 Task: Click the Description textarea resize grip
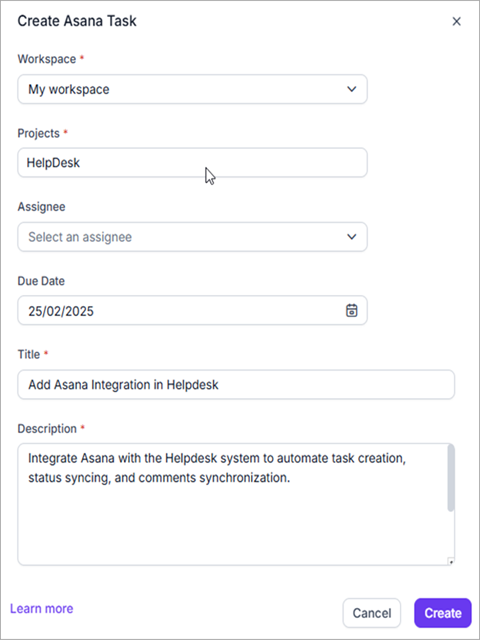tap(451, 562)
